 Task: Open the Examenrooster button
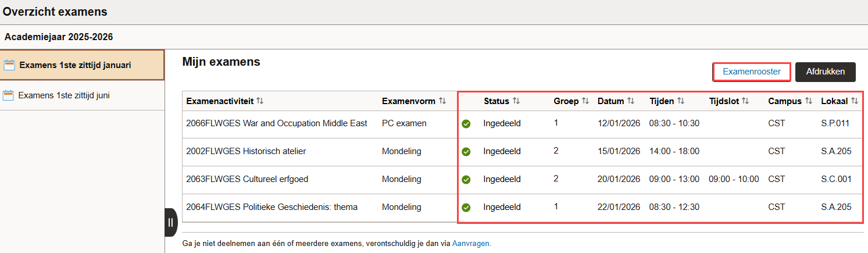(752, 72)
